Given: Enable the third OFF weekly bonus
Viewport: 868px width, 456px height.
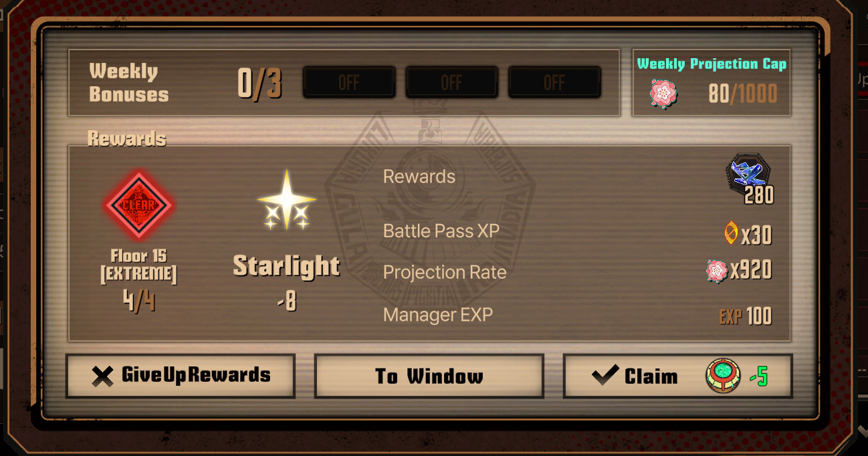Looking at the screenshot, I should 554,83.
